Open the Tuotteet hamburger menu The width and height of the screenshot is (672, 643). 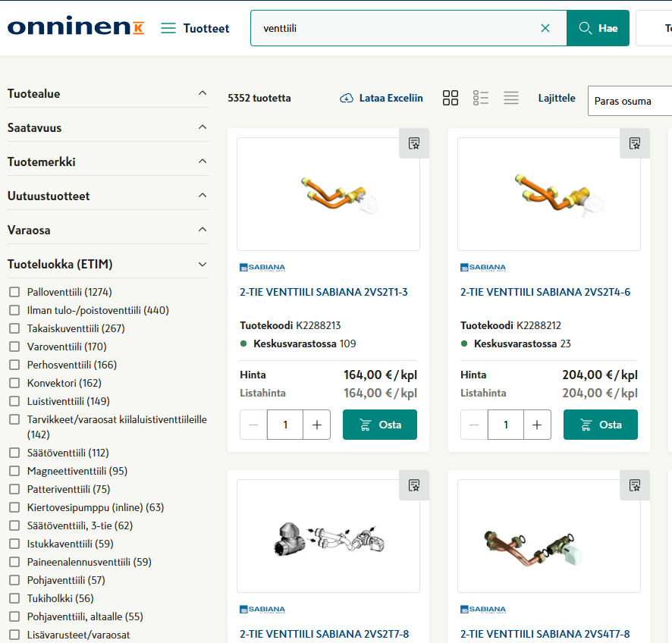pyautogui.click(x=195, y=28)
